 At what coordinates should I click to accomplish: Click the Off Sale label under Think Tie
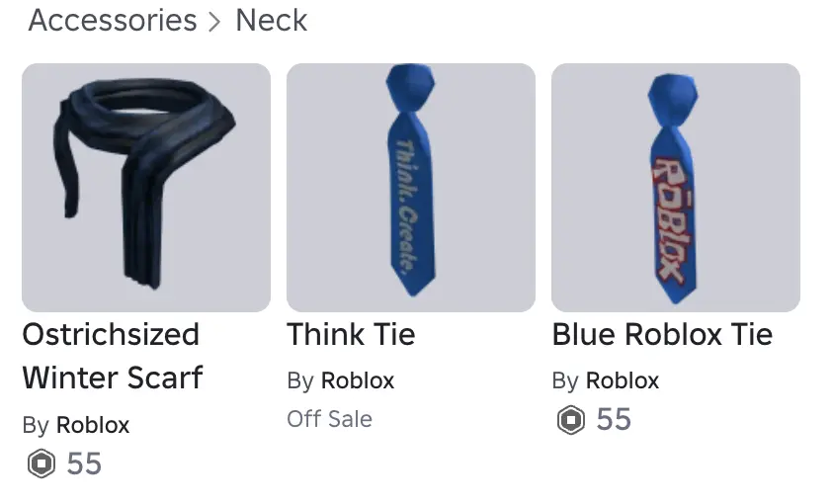[329, 419]
